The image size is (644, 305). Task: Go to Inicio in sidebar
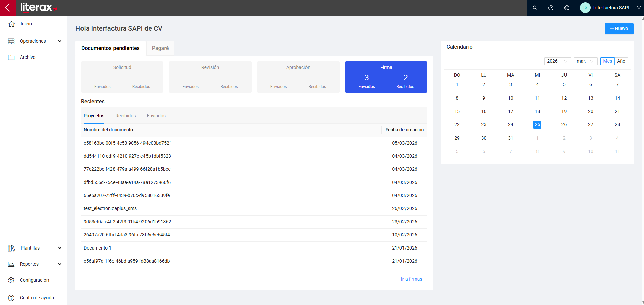[x=26, y=24]
